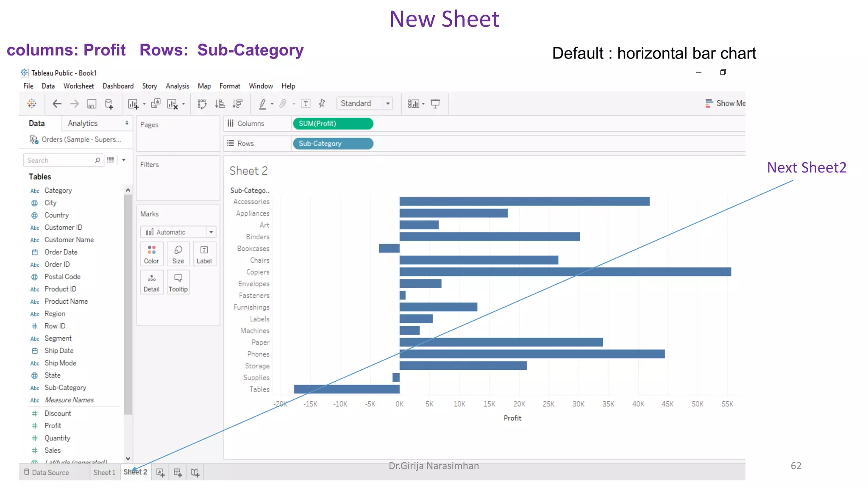The height and width of the screenshot is (488, 868).
Task: Click New Dashboard tab icon at bottom
Action: 178,472
